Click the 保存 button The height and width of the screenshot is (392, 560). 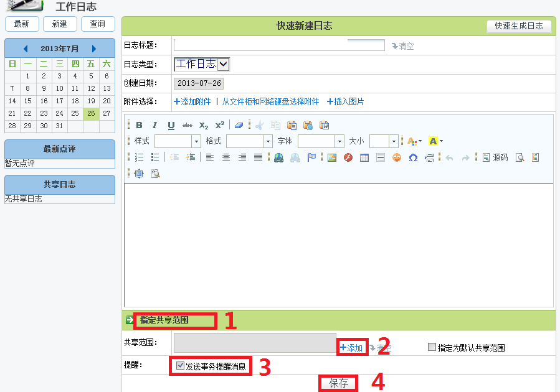(338, 383)
